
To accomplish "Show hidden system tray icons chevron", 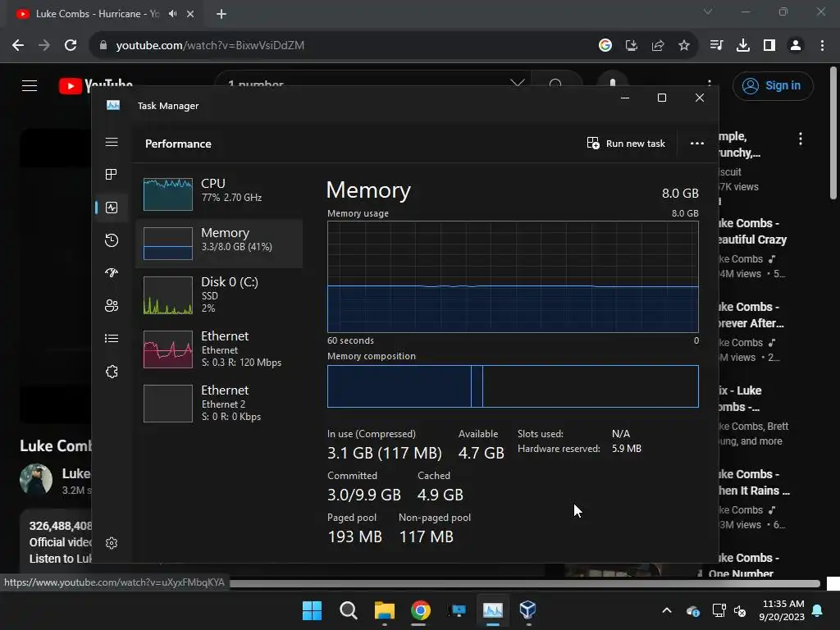I will pos(666,610).
